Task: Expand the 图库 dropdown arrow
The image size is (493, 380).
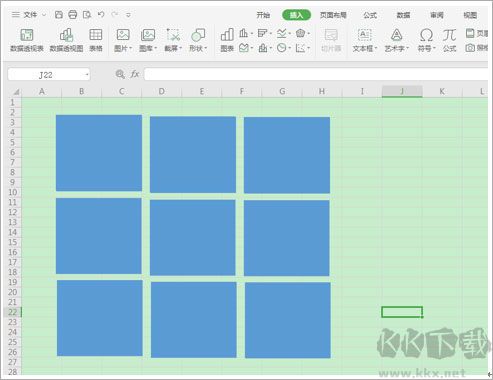Action: [x=156, y=49]
